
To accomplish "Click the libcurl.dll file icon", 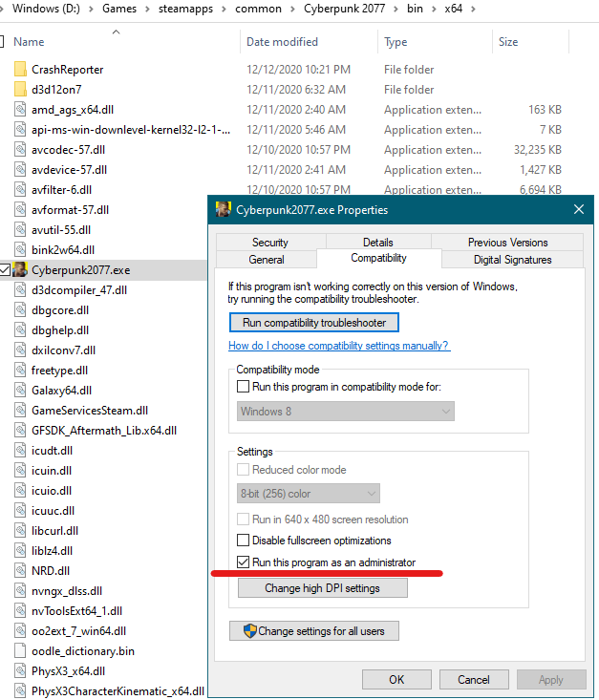I will point(20,531).
